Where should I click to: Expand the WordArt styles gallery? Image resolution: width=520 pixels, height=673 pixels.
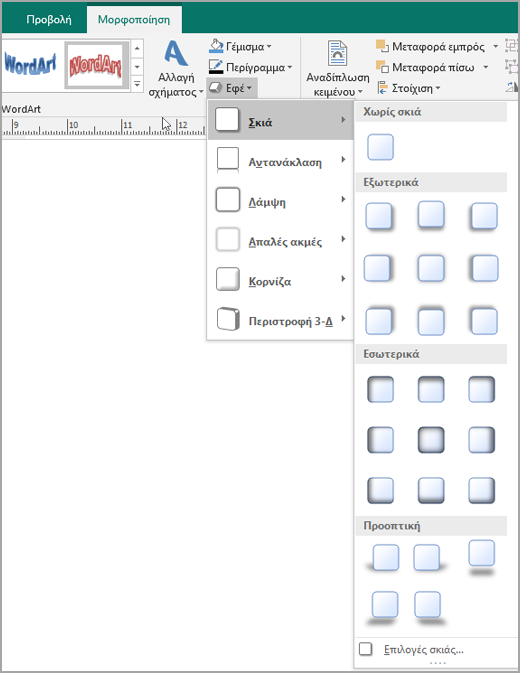click(x=137, y=84)
